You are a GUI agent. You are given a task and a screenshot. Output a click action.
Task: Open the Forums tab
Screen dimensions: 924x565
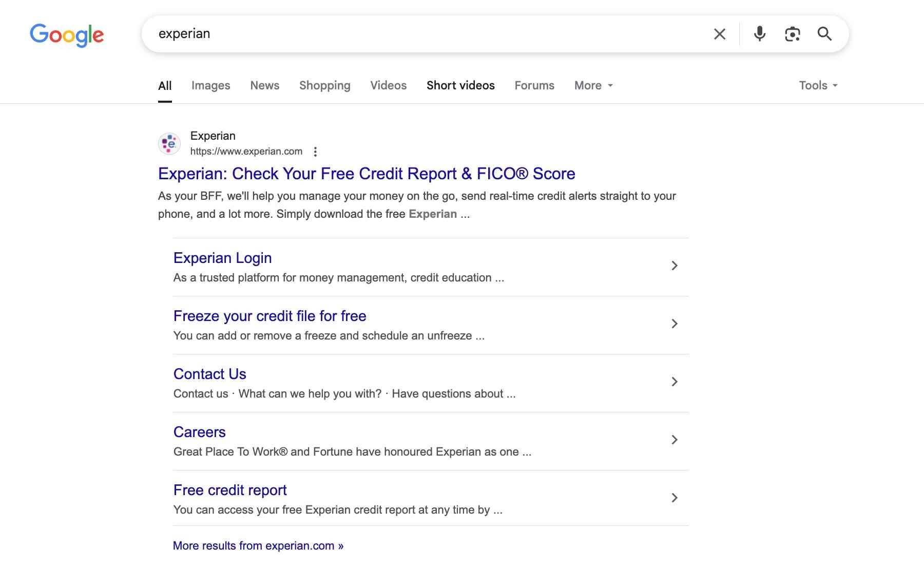[x=534, y=86]
